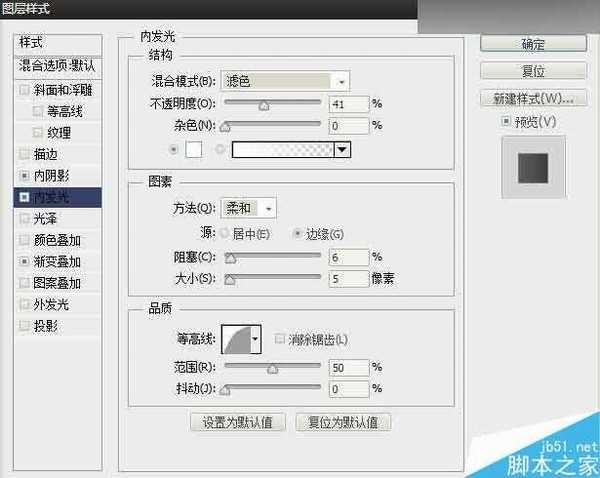Open 混合选项:默认 in style list
This screenshot has height=478, width=600.
pyautogui.click(x=58, y=68)
